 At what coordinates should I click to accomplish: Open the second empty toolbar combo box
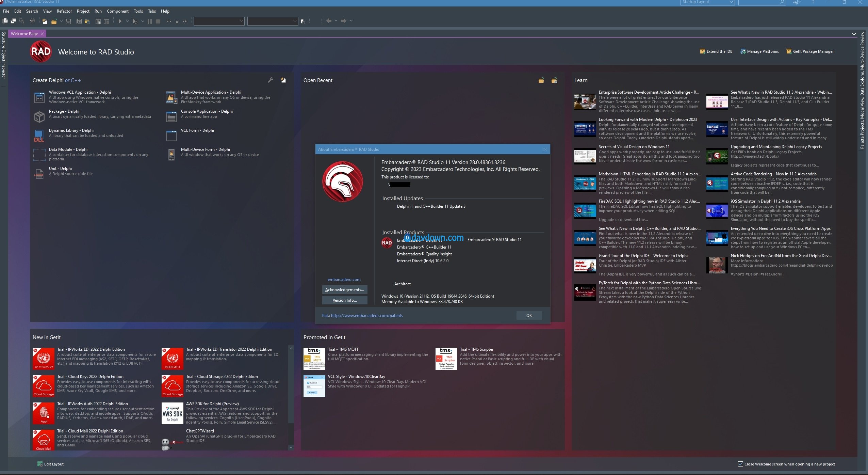pyautogui.click(x=273, y=21)
